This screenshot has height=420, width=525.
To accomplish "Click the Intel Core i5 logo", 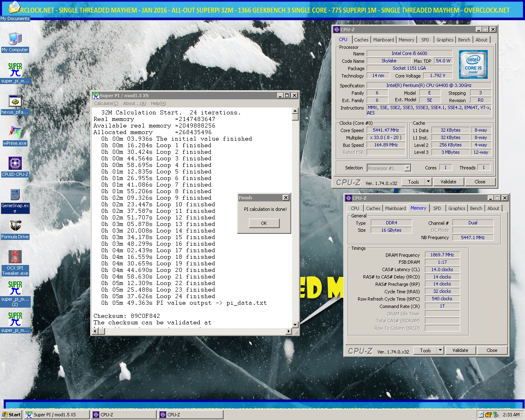I will [x=473, y=64].
